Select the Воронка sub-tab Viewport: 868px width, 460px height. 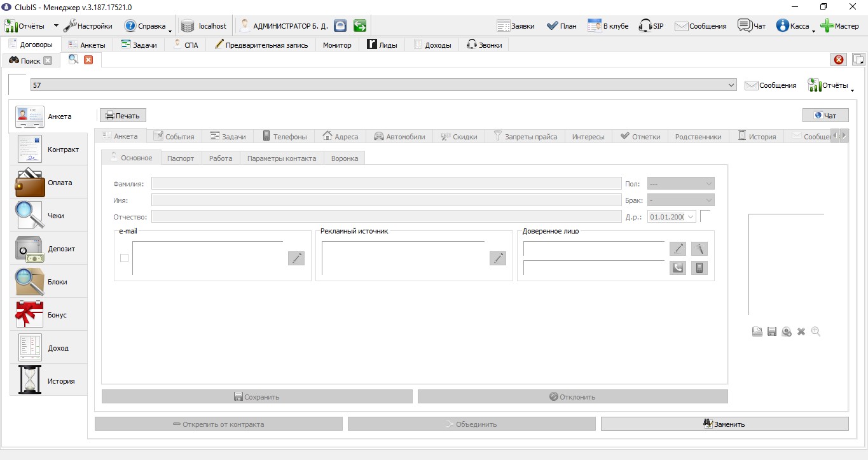(345, 158)
